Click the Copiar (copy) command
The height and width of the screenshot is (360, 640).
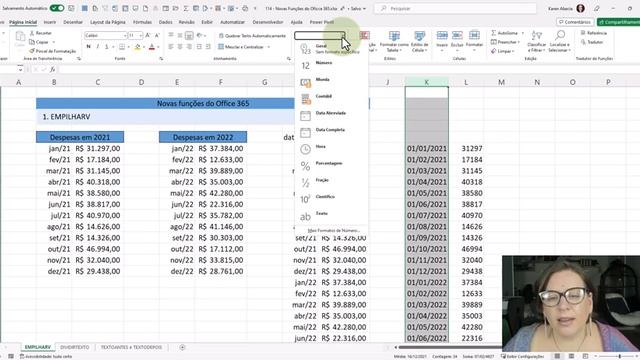point(39,42)
